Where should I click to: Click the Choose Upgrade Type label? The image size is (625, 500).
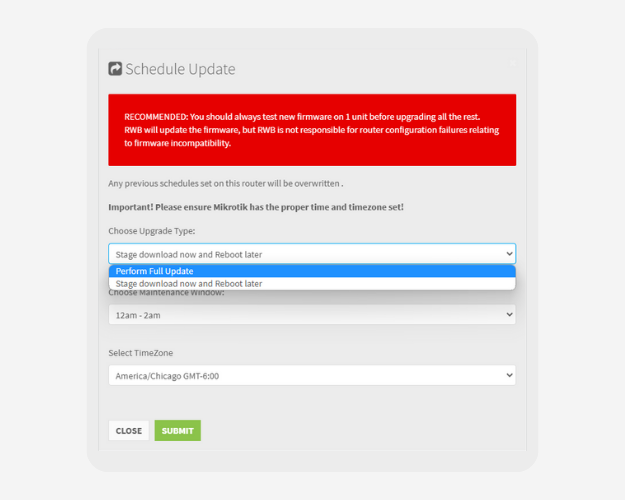pos(152,231)
